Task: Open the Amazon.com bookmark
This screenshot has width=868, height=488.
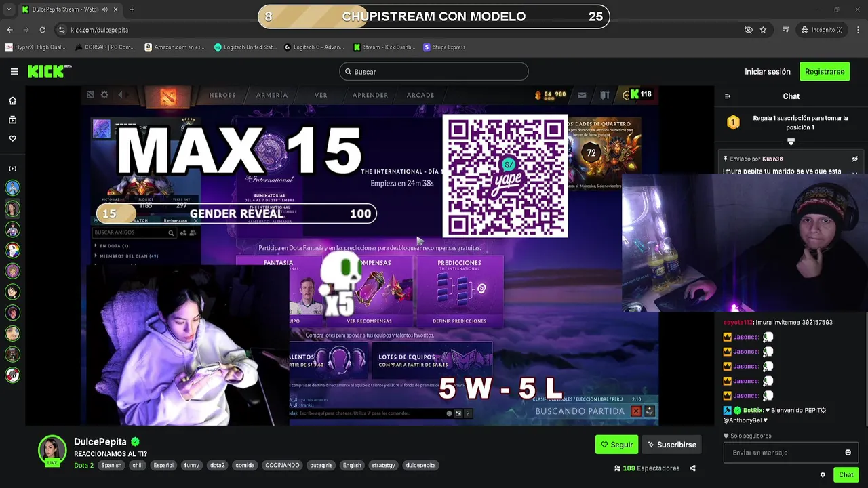Action: tap(174, 47)
